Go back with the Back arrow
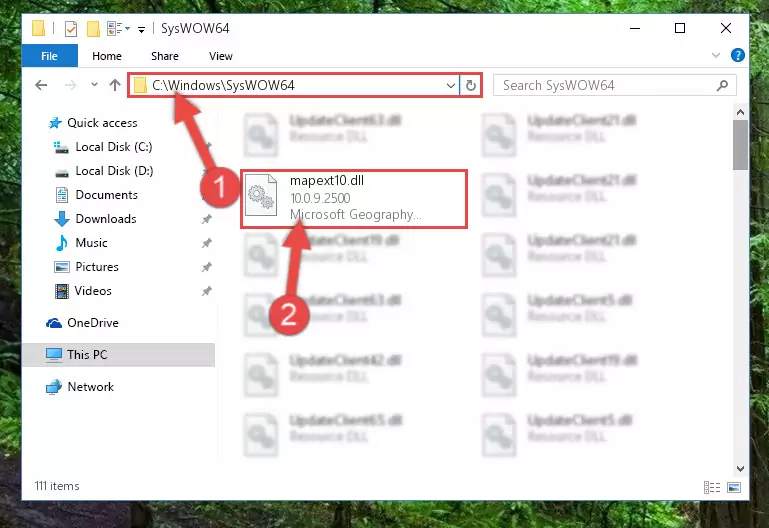 click(x=41, y=85)
